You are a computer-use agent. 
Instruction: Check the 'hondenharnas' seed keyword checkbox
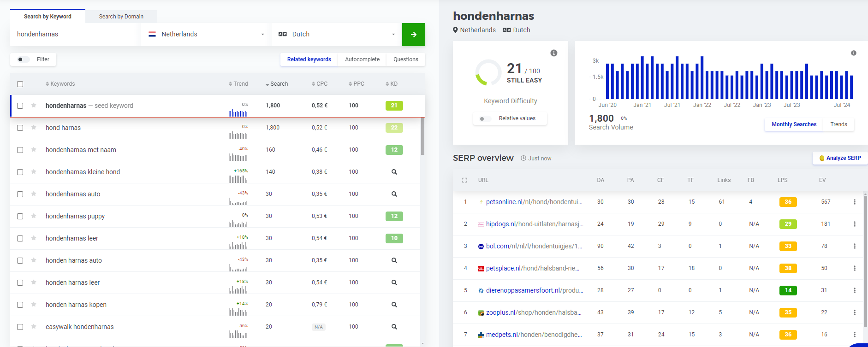[x=20, y=106]
